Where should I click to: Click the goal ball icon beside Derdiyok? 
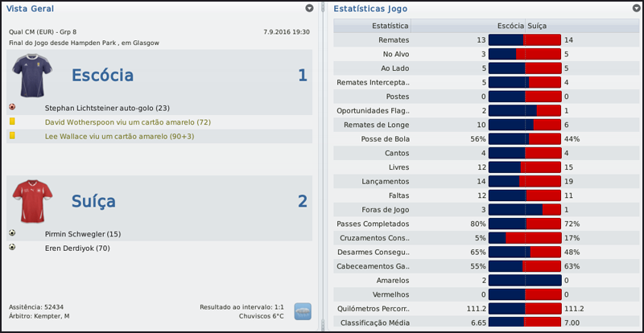point(12,247)
